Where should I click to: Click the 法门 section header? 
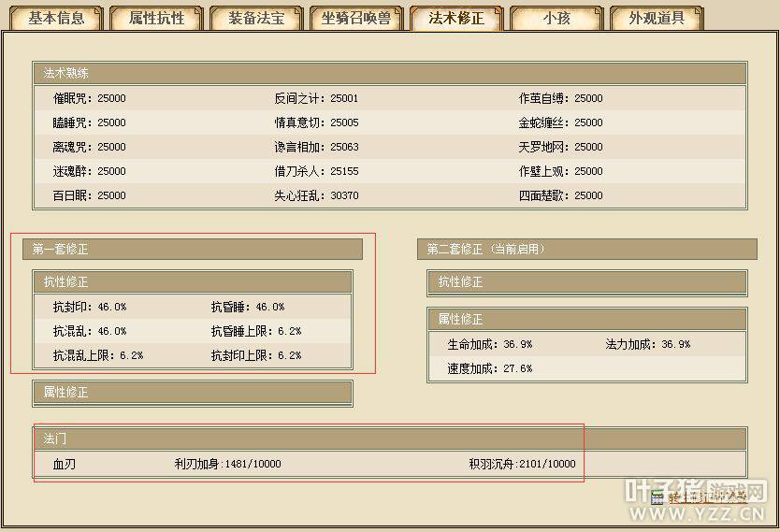389,438
